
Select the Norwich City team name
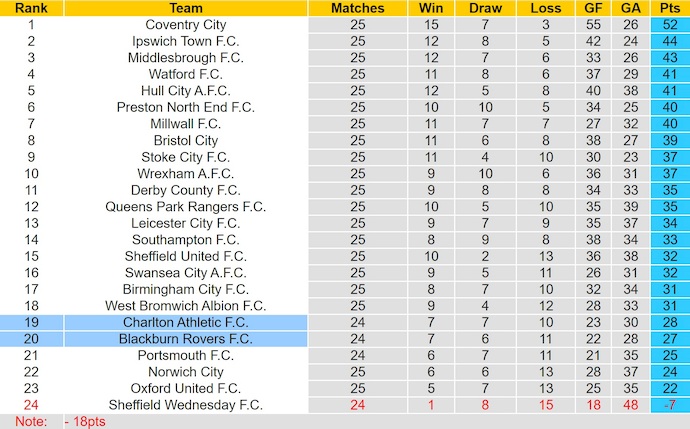pos(185,372)
